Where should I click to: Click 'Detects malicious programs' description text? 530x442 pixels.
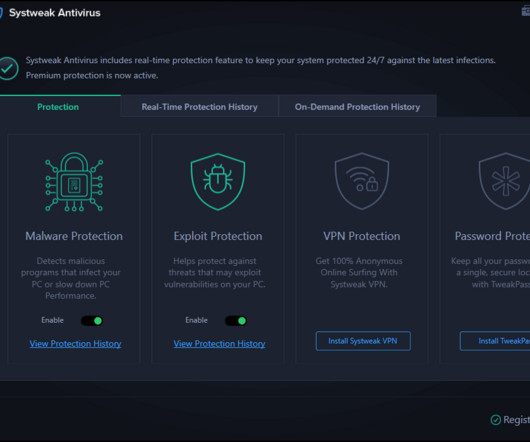71,278
